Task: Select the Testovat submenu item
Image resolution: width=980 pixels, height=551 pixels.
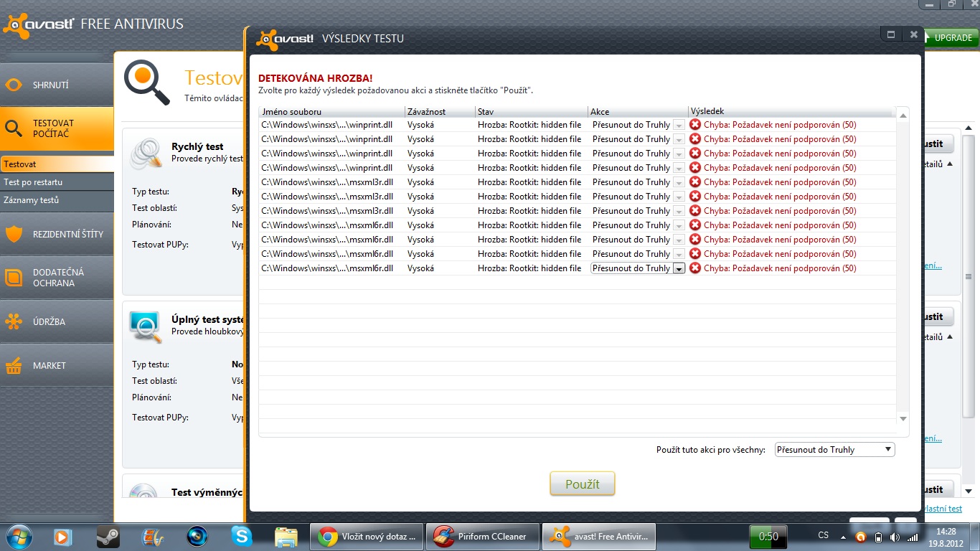Action: tap(57, 164)
